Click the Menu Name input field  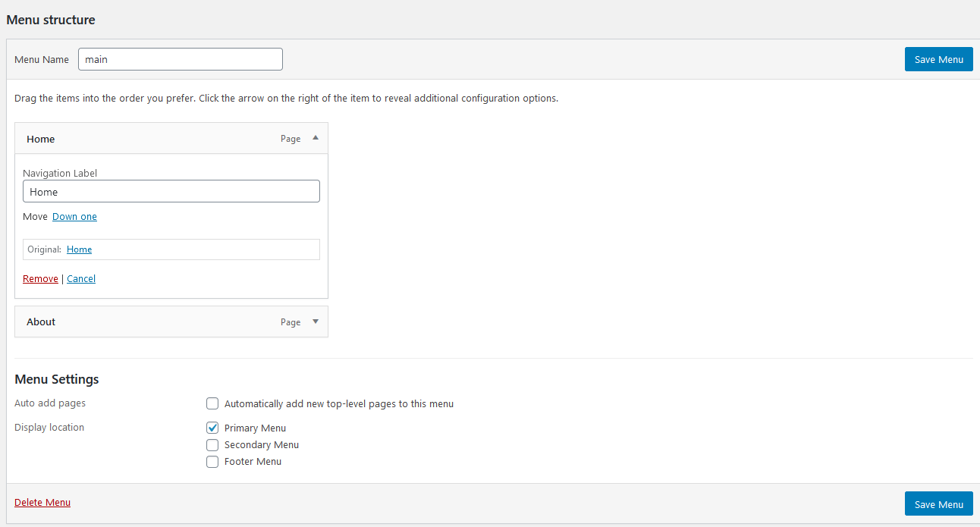tap(181, 59)
